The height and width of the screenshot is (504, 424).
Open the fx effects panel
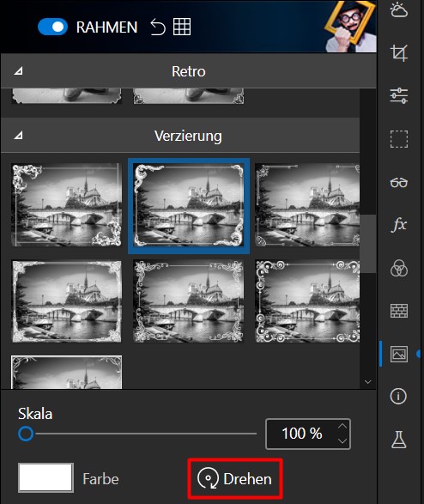(x=399, y=224)
